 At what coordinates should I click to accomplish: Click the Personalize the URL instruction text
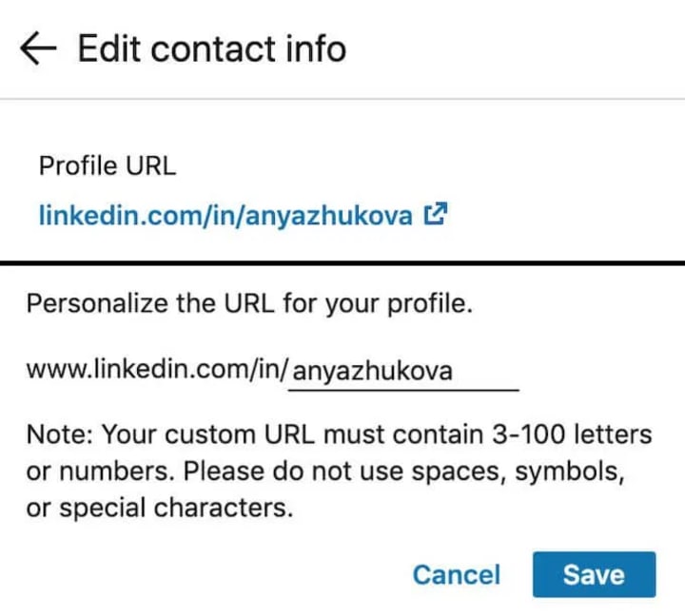click(249, 303)
